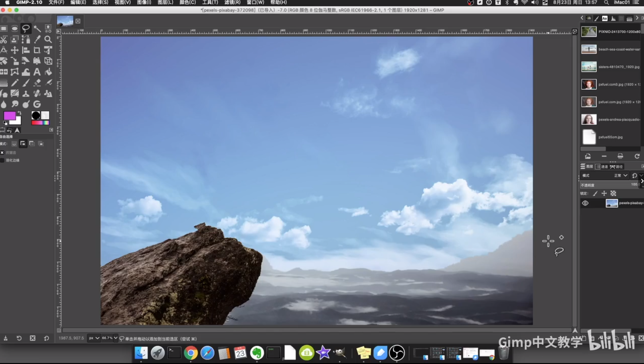Select the Heal bandage tool
Viewport: 644px width, 364px height.
point(37,94)
